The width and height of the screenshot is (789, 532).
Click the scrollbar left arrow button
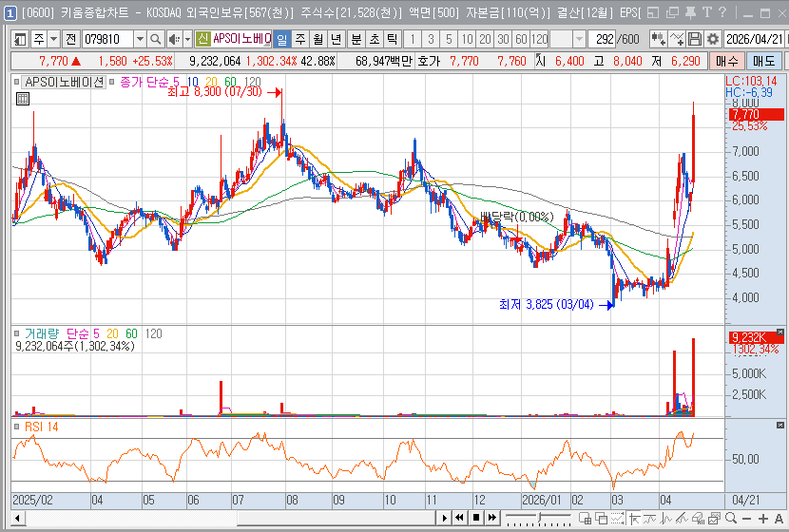18,518
